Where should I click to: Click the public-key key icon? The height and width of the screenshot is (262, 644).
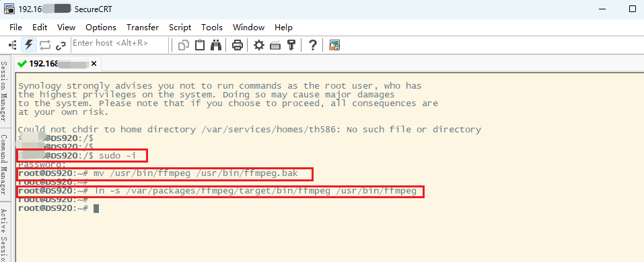click(x=291, y=45)
